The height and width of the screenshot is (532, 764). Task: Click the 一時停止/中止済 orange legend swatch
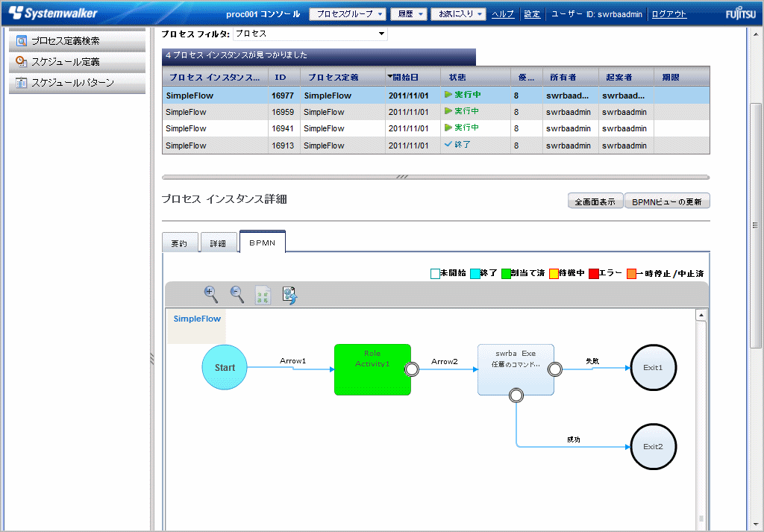(631, 274)
